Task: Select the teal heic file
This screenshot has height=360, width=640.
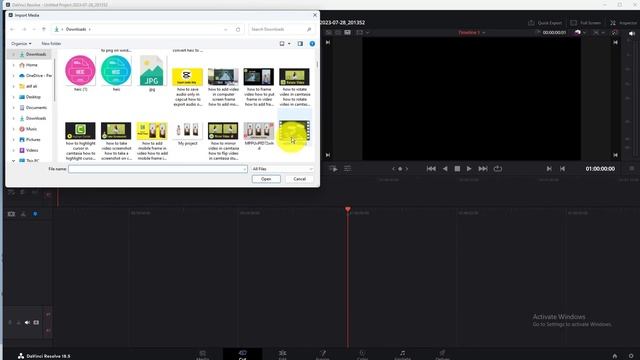Action: (x=116, y=73)
